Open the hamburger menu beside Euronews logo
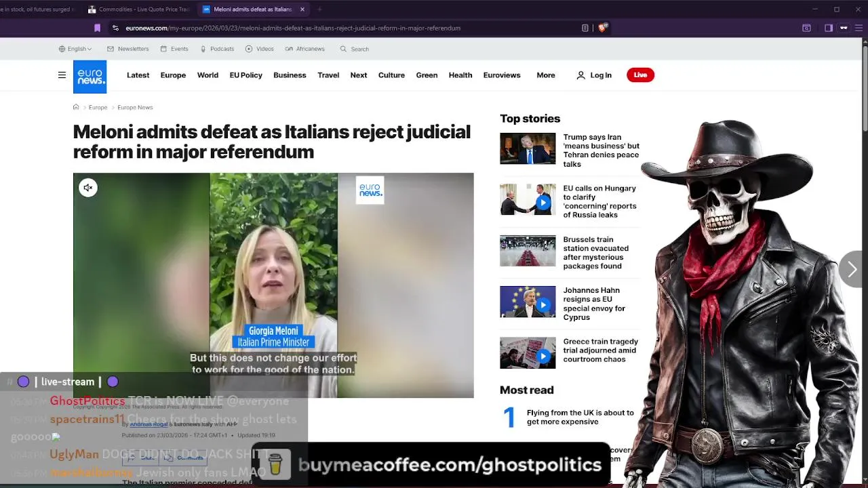This screenshot has height=488, width=868. pos(62,75)
